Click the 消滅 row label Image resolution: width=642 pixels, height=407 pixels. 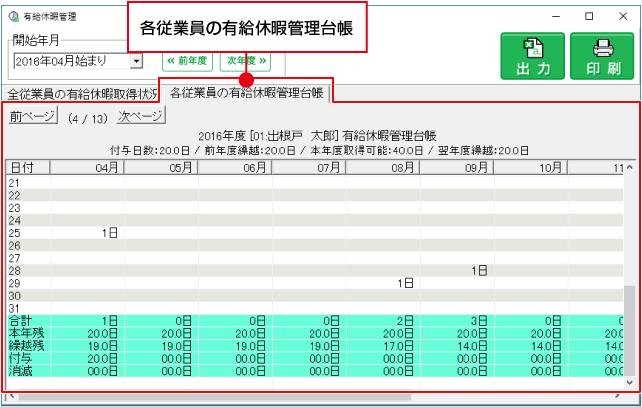(x=20, y=371)
